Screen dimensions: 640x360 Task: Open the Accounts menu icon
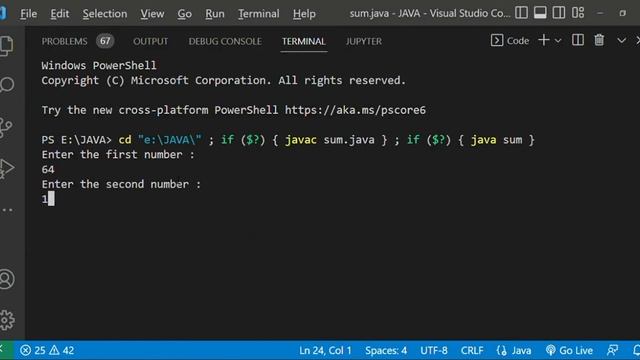point(7,280)
